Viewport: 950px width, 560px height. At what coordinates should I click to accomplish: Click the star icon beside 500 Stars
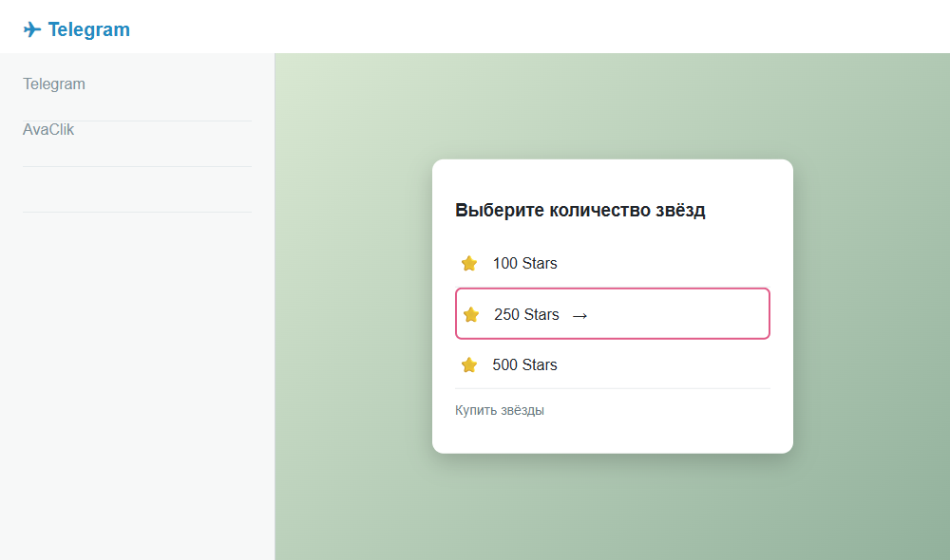click(x=469, y=364)
